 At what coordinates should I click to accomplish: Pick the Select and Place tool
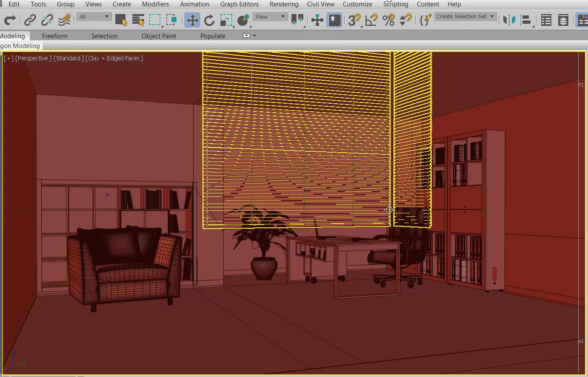[x=243, y=20]
